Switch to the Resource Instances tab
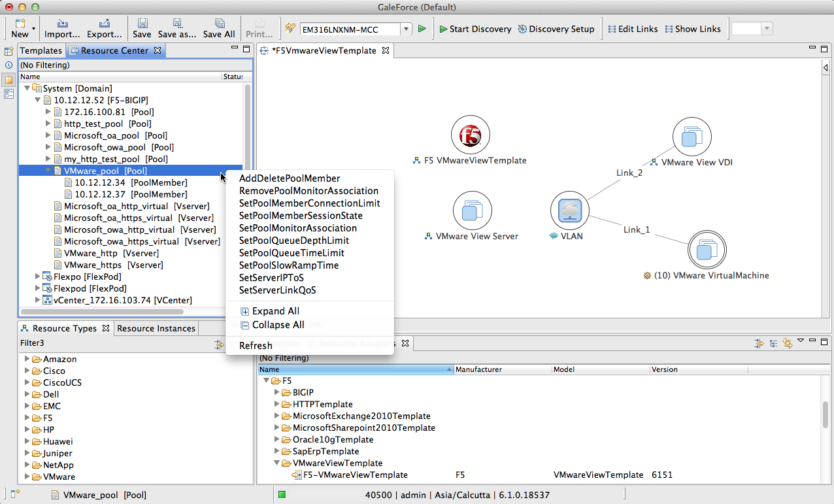Image resolution: width=834 pixels, height=504 pixels. click(x=156, y=328)
